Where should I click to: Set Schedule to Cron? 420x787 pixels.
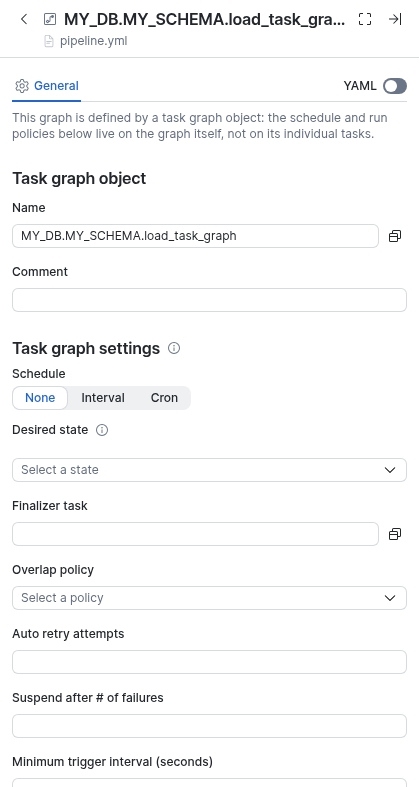(164, 398)
